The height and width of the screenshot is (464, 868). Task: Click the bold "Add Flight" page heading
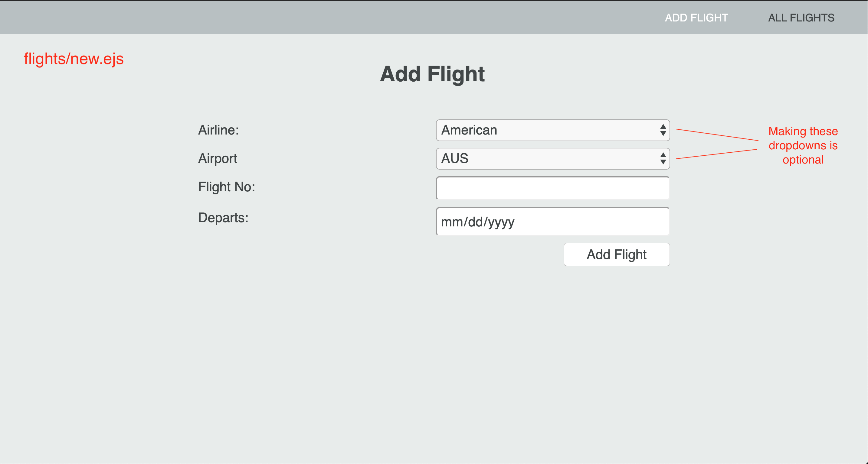click(432, 74)
